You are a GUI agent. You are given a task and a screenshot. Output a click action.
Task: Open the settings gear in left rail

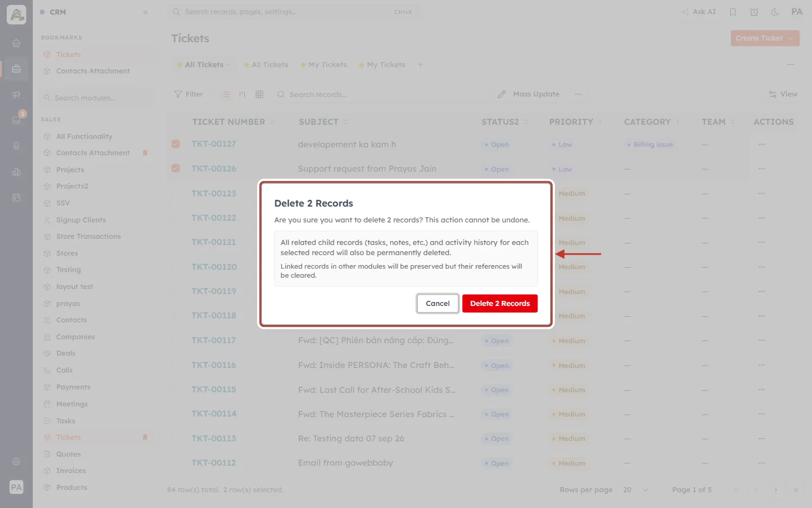[16, 462]
